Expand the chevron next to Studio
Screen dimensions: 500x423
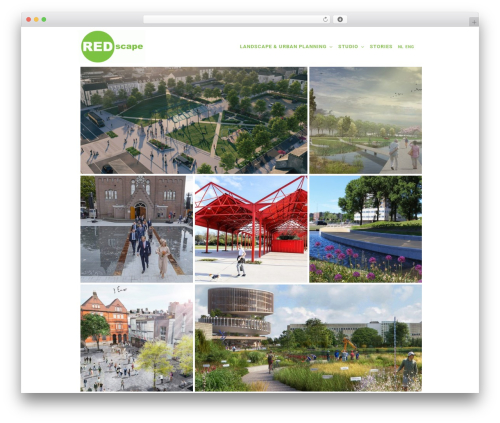[x=362, y=47]
